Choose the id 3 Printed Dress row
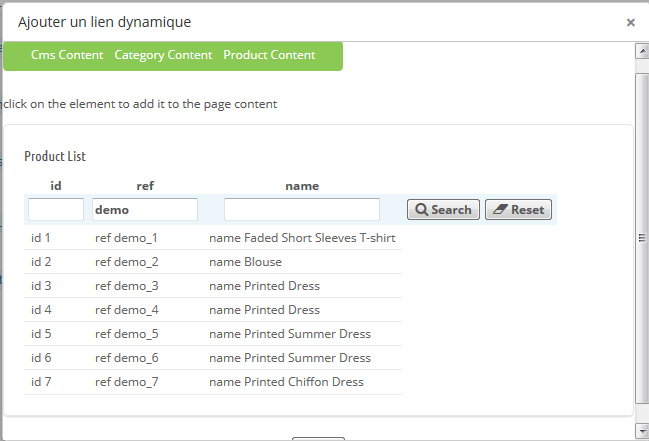This screenshot has width=649, height=441. pos(213,286)
